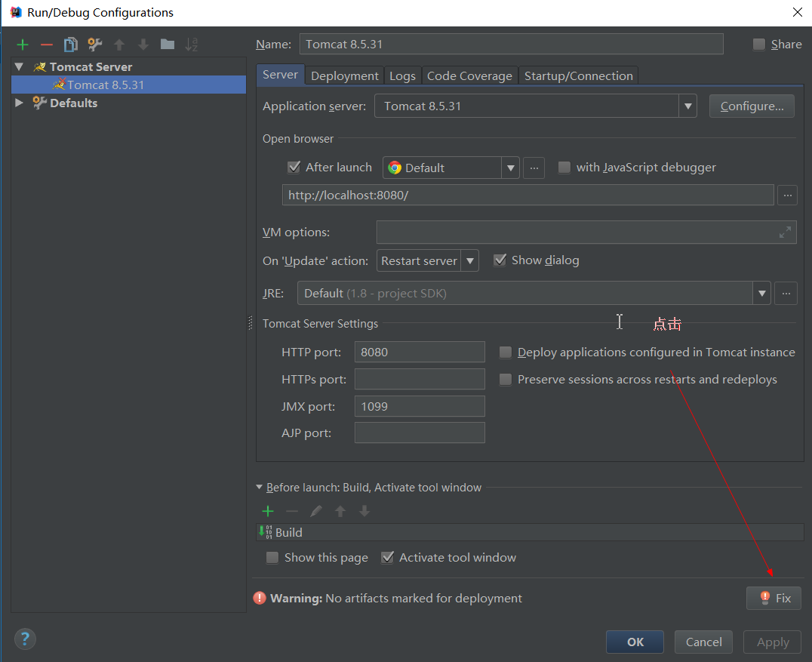Click the folder icon in configurations toolbar
The height and width of the screenshot is (662, 812).
(x=168, y=45)
